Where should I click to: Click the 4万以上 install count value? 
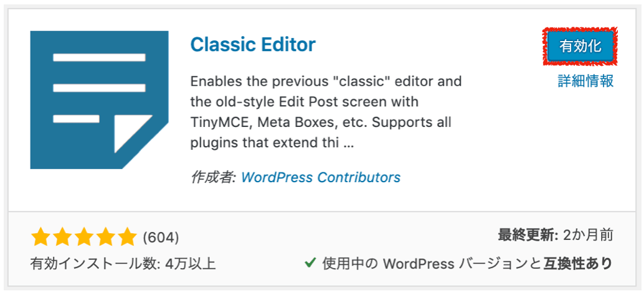click(x=191, y=264)
